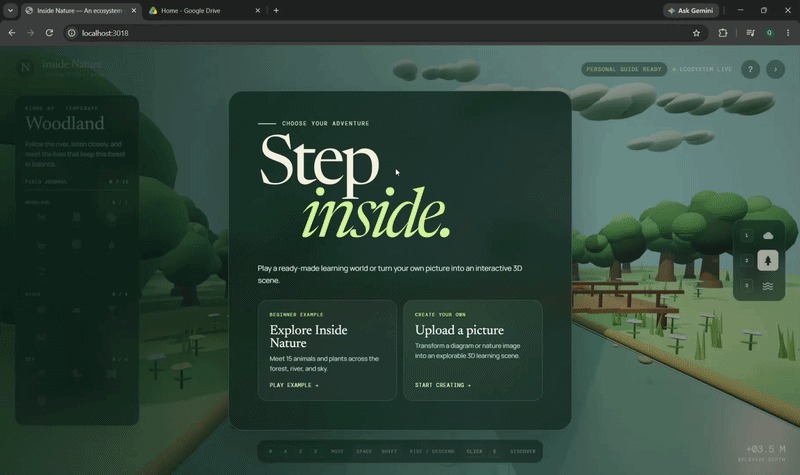Screen dimensions: 800x475
Task: Open the browser extensions puzzle icon
Action: coord(723,33)
